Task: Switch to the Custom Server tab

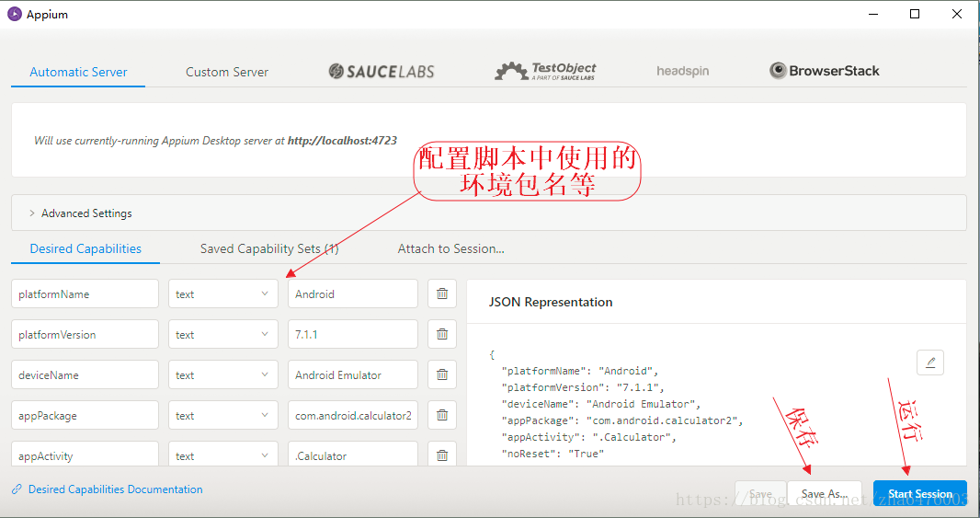Action: (x=227, y=72)
